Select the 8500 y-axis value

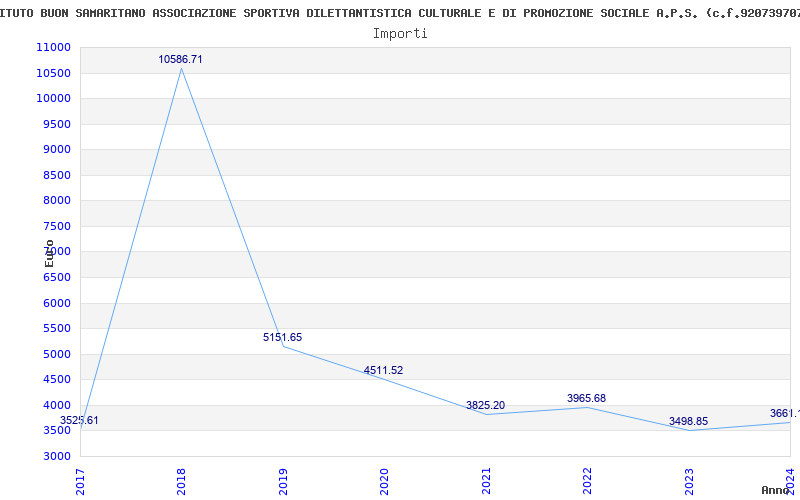(x=57, y=175)
